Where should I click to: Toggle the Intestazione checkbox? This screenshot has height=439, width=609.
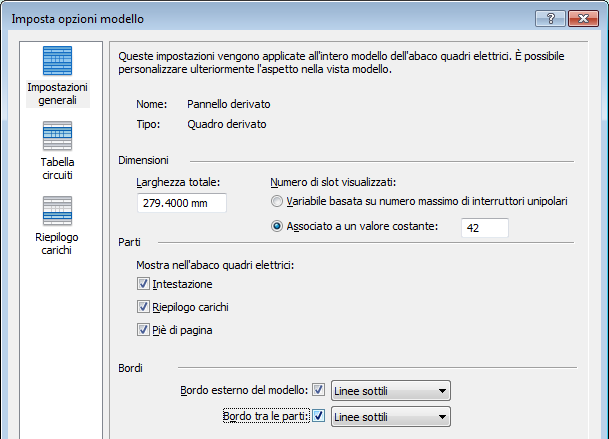[143, 284]
